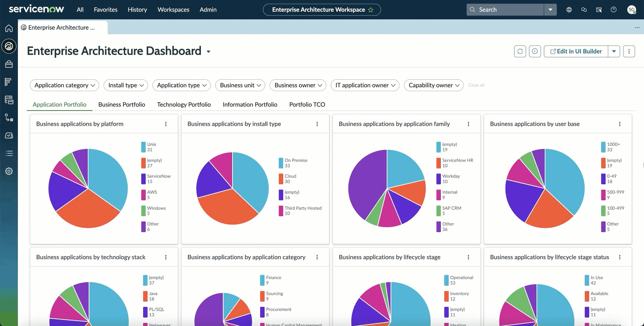Viewport: 644px width, 326px height.
Task: Open options for application family widget
Action: click(468, 124)
